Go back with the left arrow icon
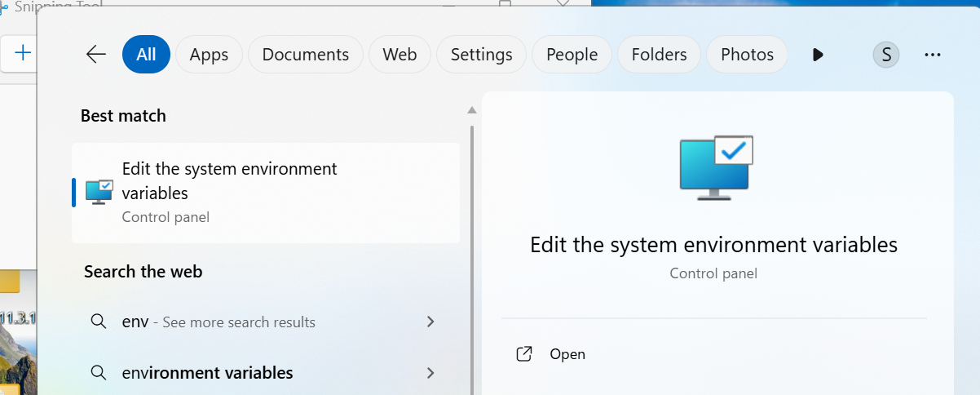Screen dimensions: 980x395 (96, 55)
